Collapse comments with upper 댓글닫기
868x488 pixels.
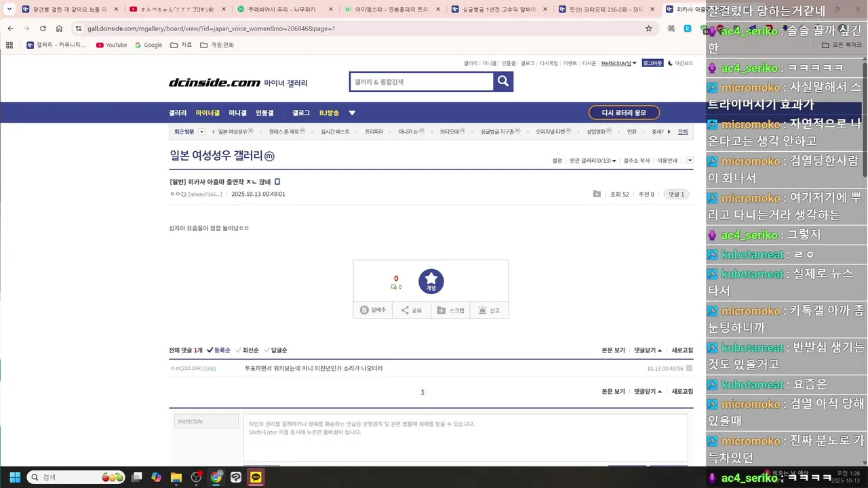(x=648, y=350)
